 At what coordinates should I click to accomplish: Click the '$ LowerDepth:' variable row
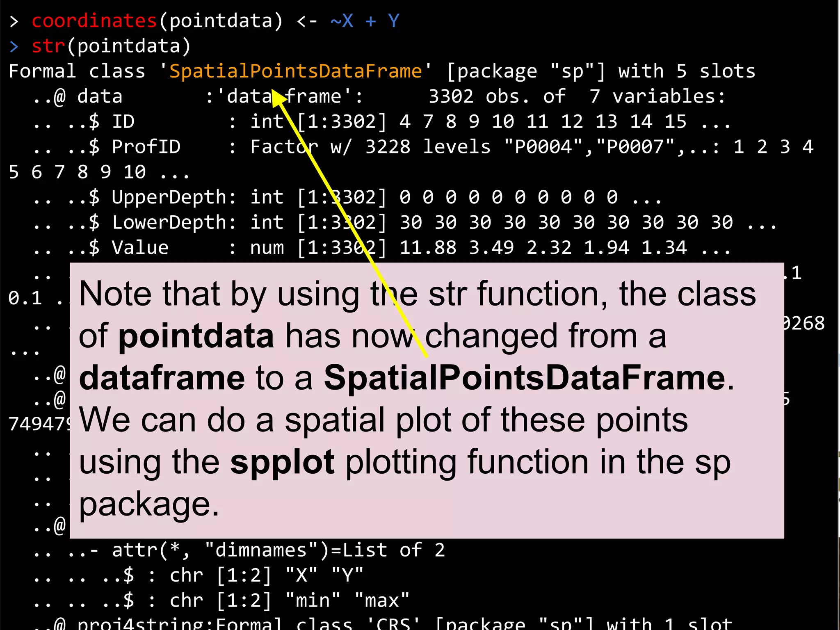click(405, 223)
